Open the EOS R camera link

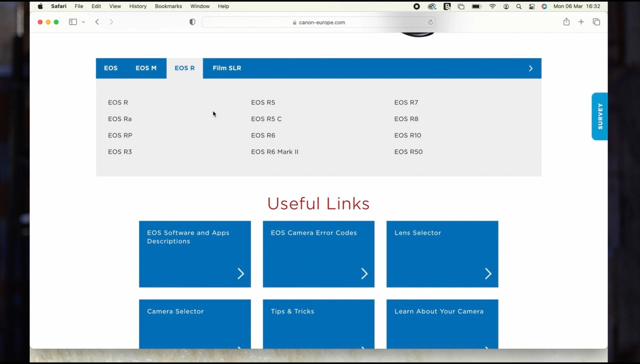pos(118,102)
